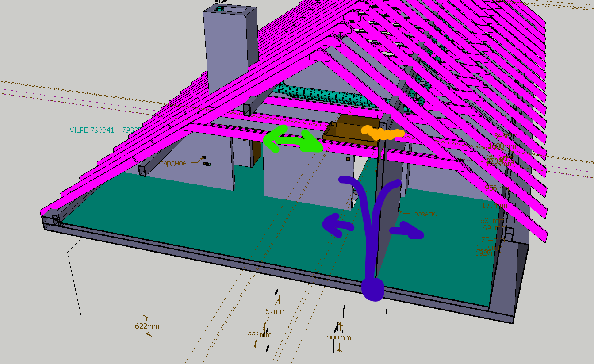
Task: Select the 663mm dimension label
Action: point(259,335)
